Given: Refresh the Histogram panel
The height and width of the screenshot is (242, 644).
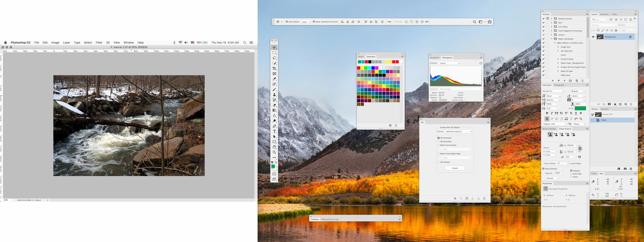Looking at the screenshot, I should click(481, 63).
